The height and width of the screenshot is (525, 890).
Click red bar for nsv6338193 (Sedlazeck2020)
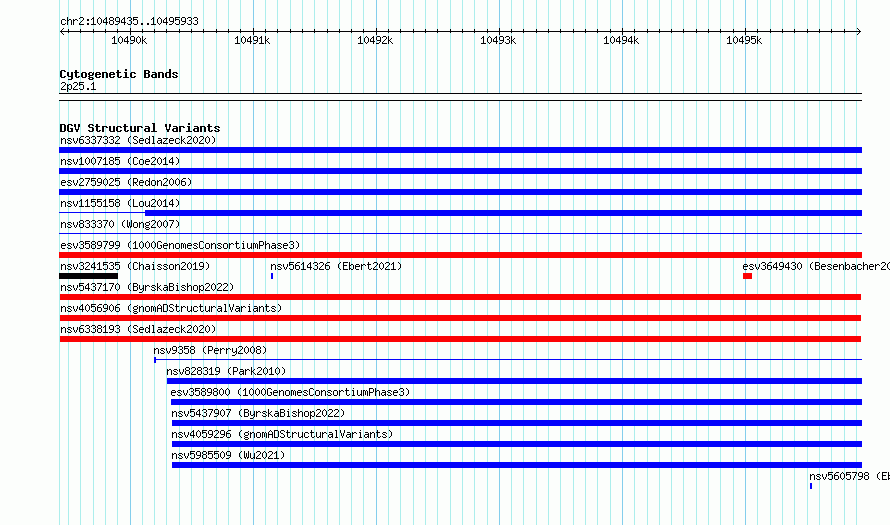pos(460,339)
